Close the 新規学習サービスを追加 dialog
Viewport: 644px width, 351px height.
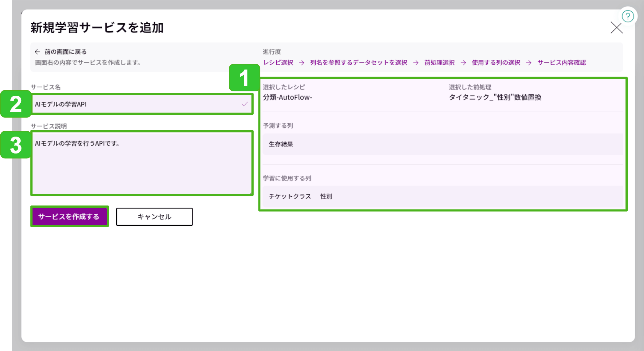coord(617,28)
